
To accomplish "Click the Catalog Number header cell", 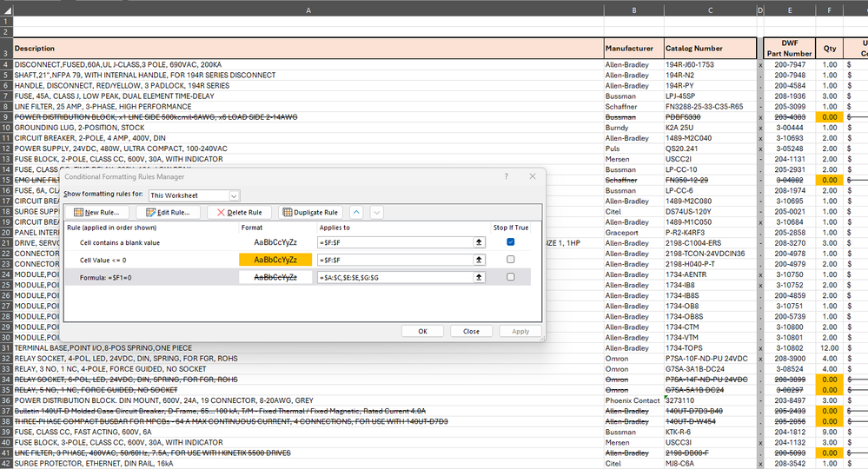I will (x=710, y=48).
